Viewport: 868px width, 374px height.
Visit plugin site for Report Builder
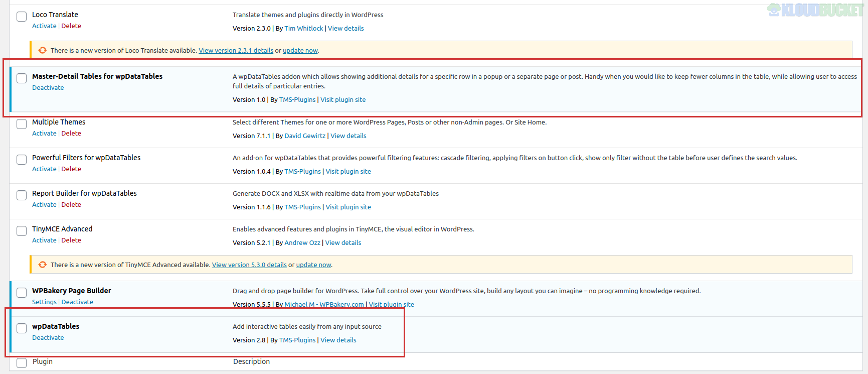tap(348, 207)
